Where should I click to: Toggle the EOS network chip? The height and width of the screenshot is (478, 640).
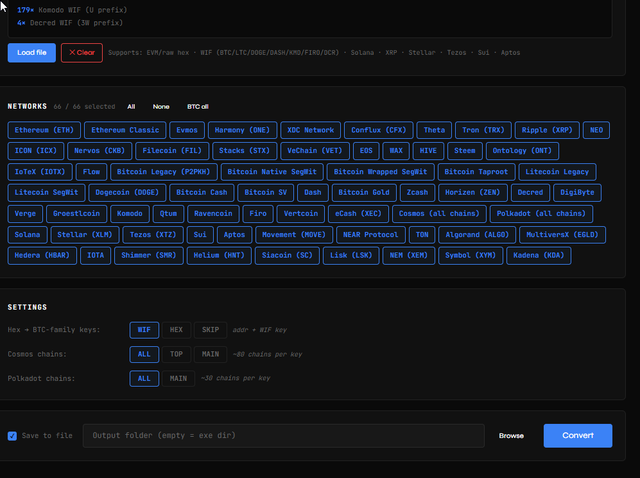tap(366, 151)
